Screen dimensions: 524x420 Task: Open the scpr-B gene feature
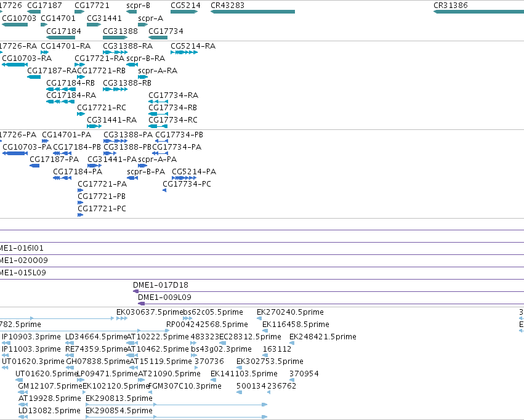coord(131,12)
